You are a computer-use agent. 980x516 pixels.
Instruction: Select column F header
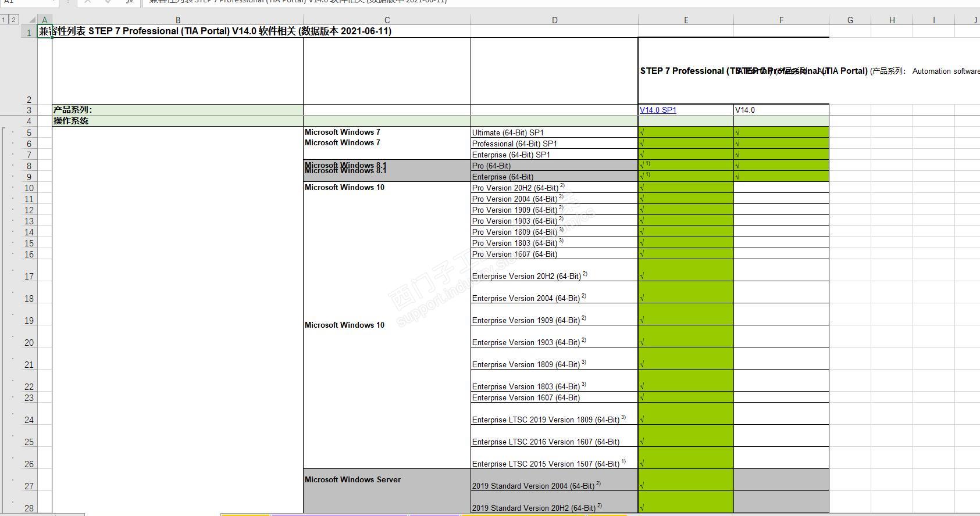click(781, 20)
